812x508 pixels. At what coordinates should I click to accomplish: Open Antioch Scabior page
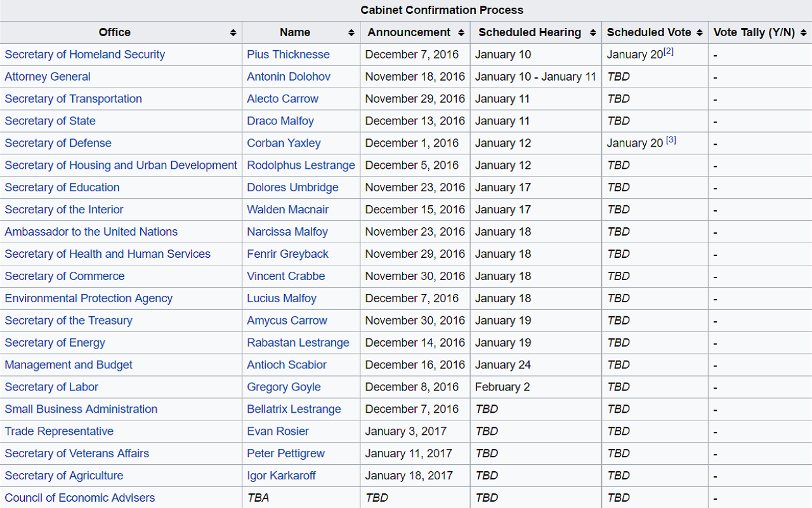pyautogui.click(x=287, y=365)
